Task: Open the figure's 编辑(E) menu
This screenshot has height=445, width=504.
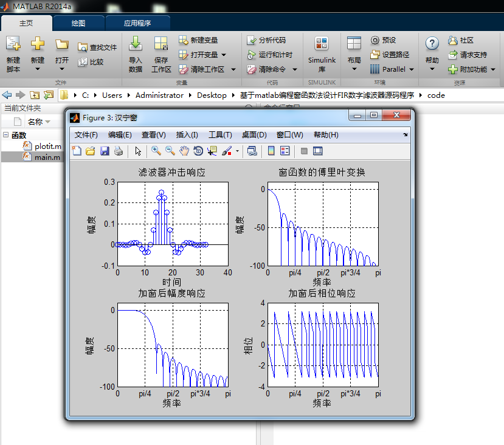Action: [x=120, y=135]
